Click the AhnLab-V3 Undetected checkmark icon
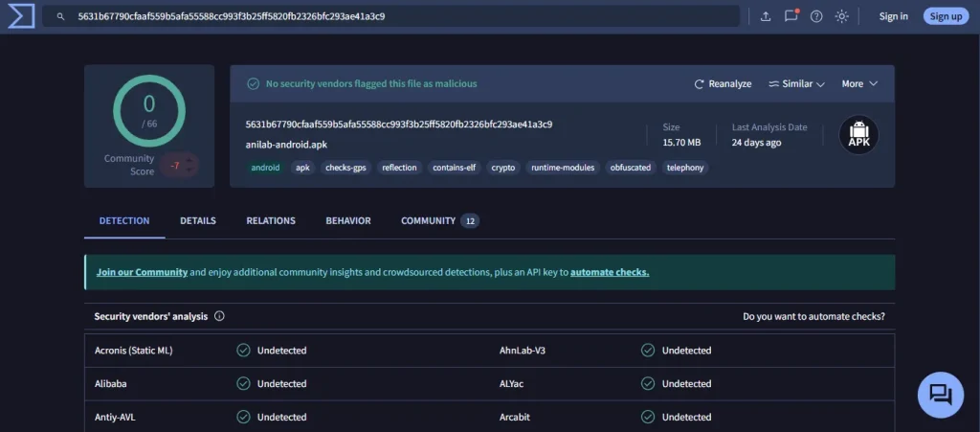 click(648, 350)
